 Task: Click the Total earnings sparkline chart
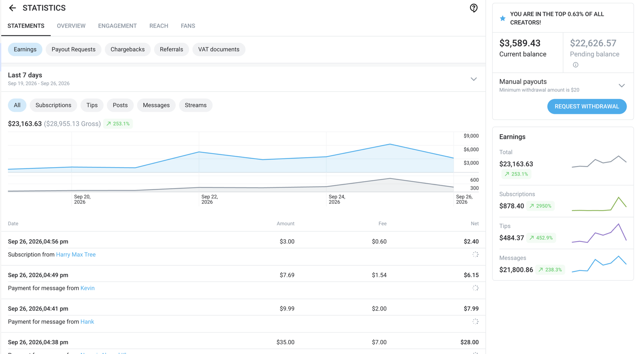(x=599, y=161)
